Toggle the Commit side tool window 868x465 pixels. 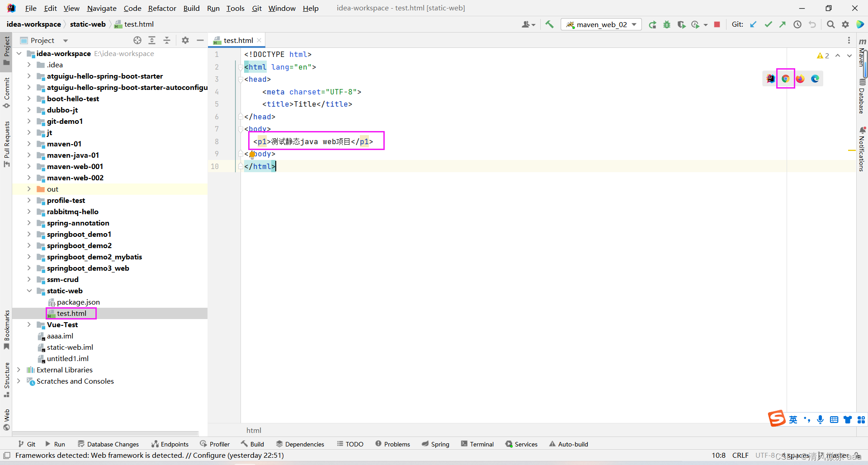coord(6,93)
